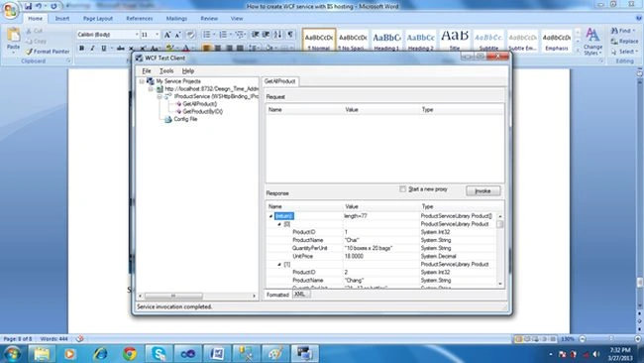Collapse the [0] product entry
644x363 pixels.
[x=279, y=224]
